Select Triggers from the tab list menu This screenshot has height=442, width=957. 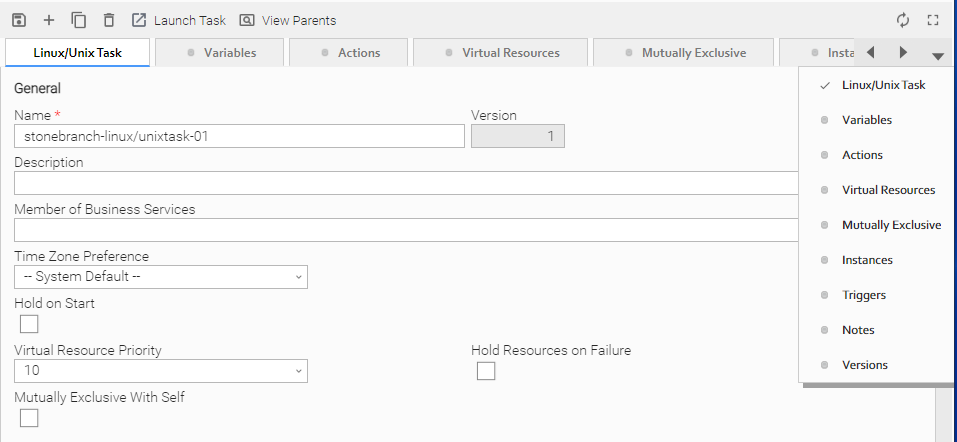864,295
